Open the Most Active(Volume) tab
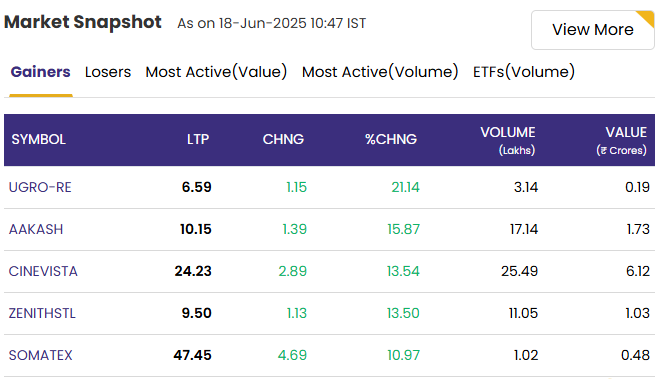 tap(380, 72)
